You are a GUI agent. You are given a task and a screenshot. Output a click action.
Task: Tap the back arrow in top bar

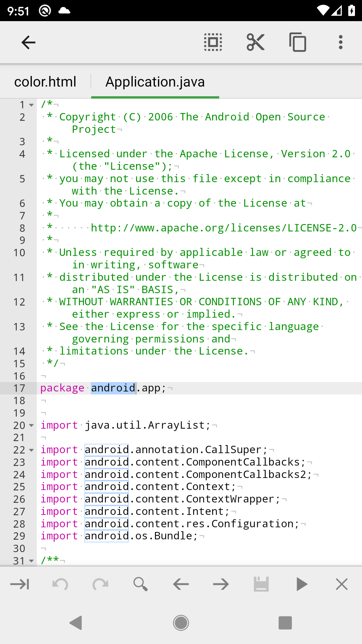click(x=28, y=43)
